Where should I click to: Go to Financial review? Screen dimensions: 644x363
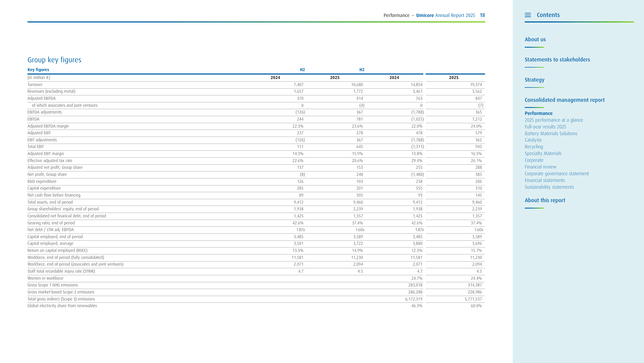540,167
